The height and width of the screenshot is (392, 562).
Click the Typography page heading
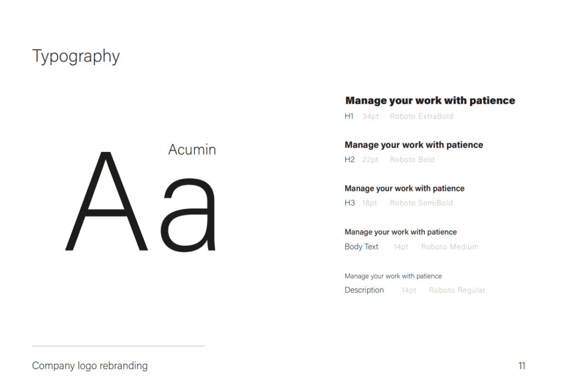tap(76, 56)
